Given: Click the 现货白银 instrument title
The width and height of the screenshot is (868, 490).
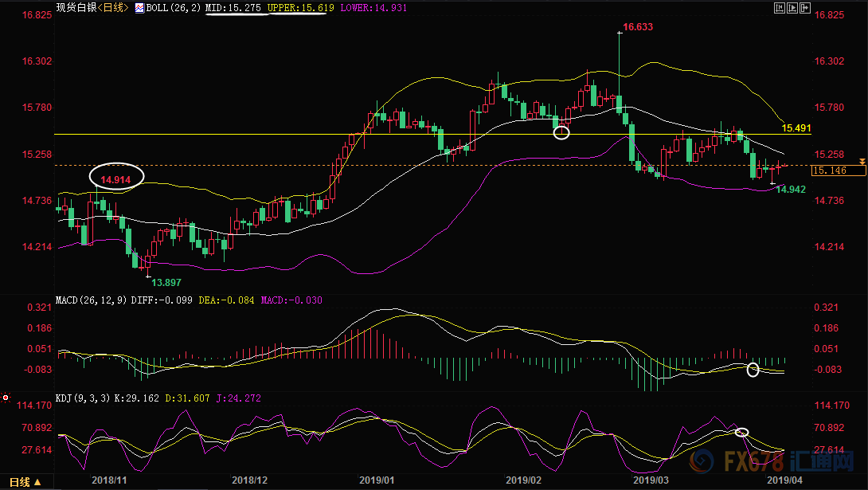Looking at the screenshot, I should pyautogui.click(x=75, y=8).
